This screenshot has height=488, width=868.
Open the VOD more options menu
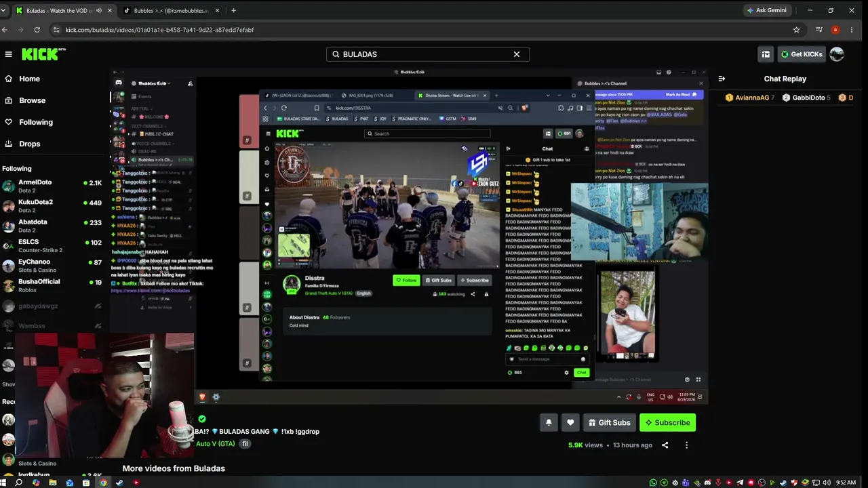pos(686,445)
